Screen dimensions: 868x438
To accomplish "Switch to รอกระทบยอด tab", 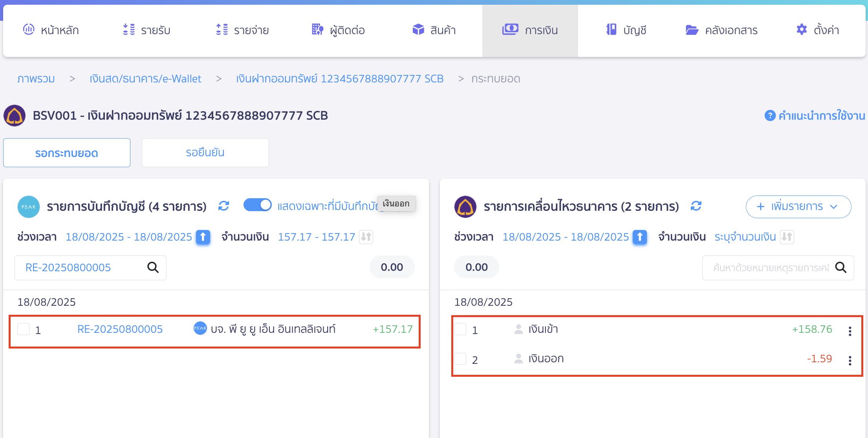I will [x=67, y=153].
